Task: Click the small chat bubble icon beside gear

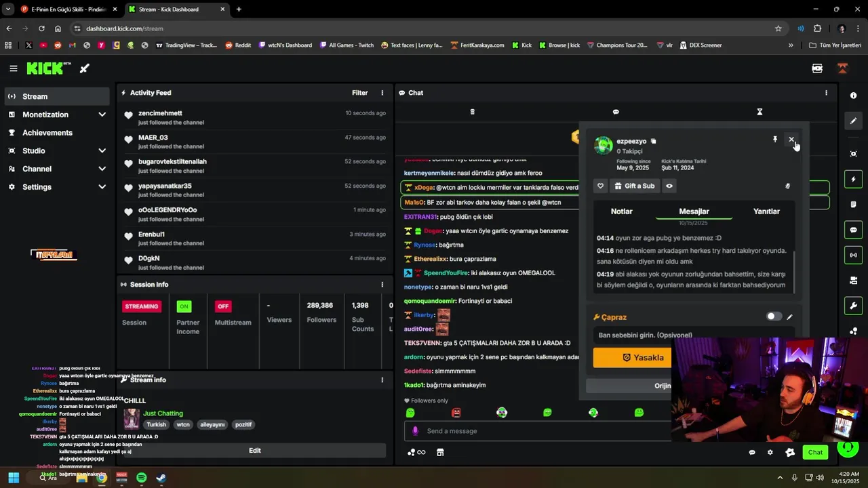Action: 752,452
